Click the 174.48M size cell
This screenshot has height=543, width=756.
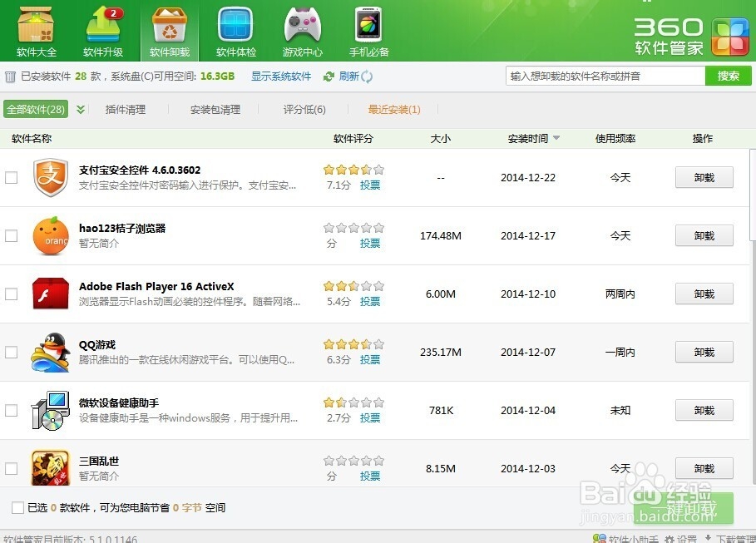pyautogui.click(x=440, y=236)
